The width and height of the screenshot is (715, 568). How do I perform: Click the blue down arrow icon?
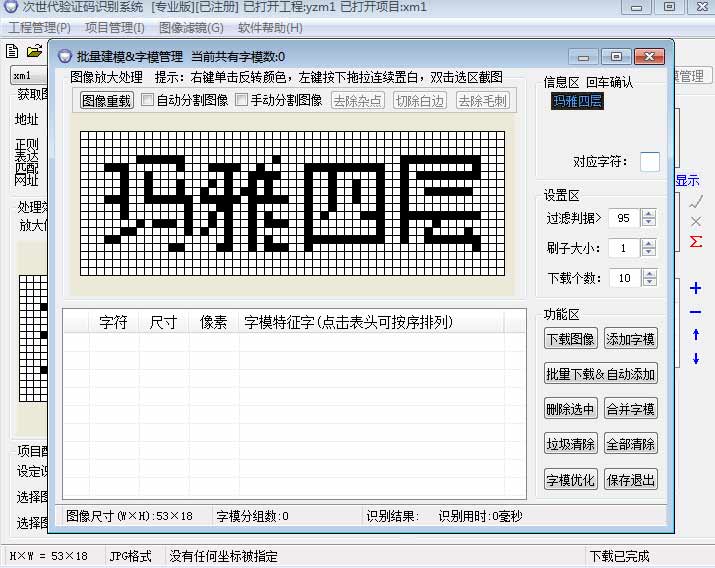[x=696, y=358]
